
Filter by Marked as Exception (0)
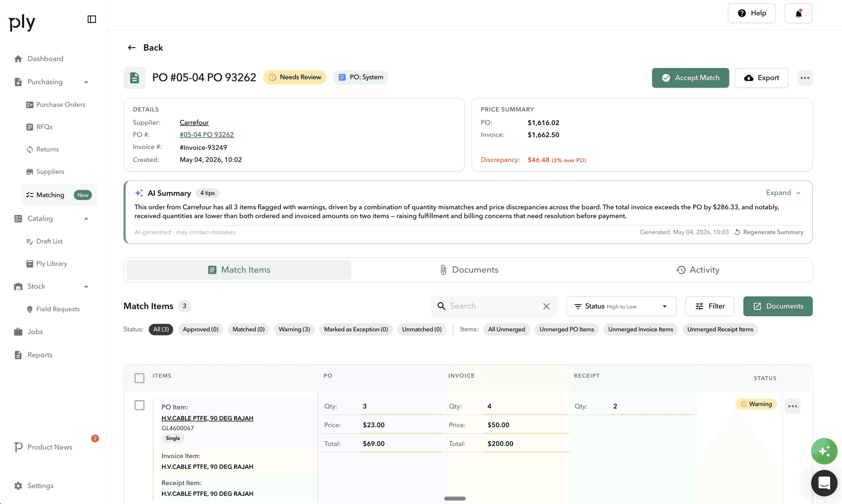pyautogui.click(x=356, y=330)
